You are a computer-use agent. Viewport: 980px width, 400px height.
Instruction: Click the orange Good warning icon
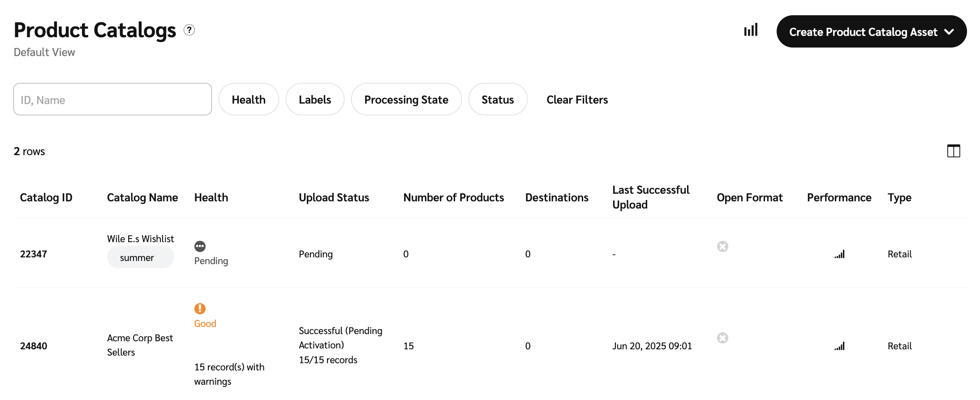pyautogui.click(x=200, y=309)
